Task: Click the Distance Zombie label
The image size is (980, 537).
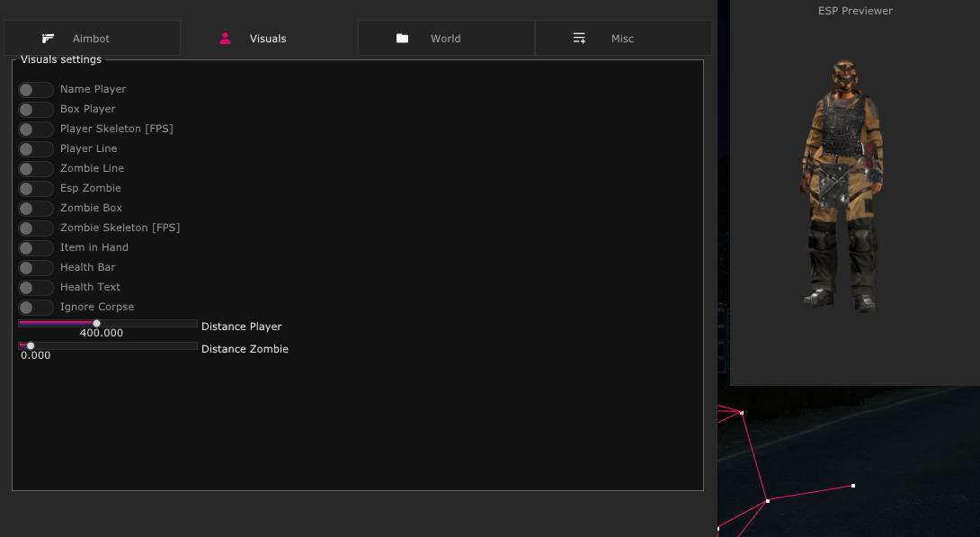Action: (x=245, y=349)
